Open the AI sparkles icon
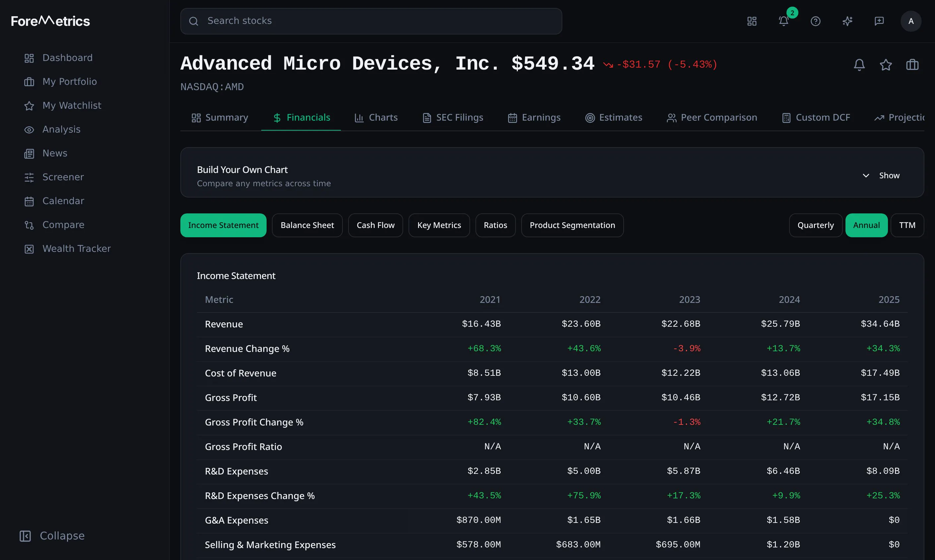Screen dimensions: 935x560 click(847, 21)
